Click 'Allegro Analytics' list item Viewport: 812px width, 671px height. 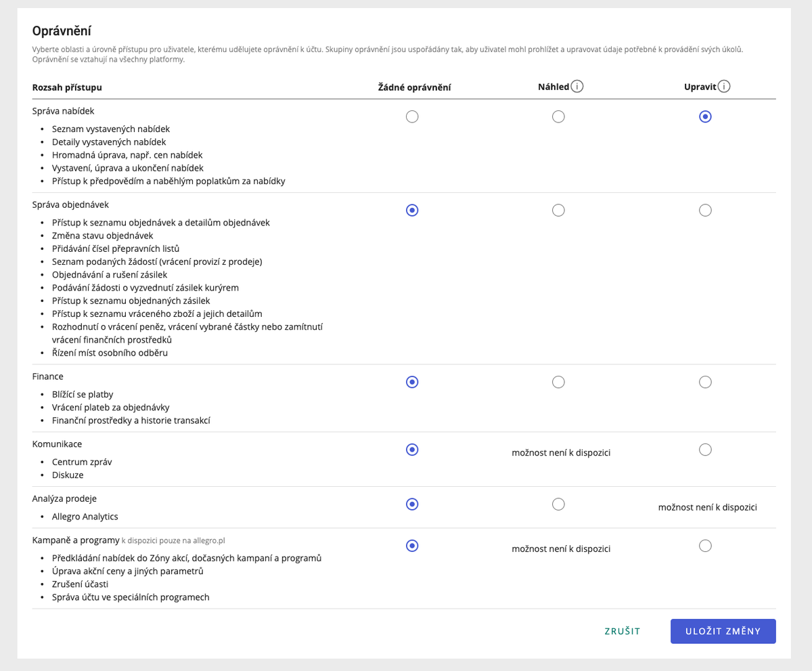(85, 517)
